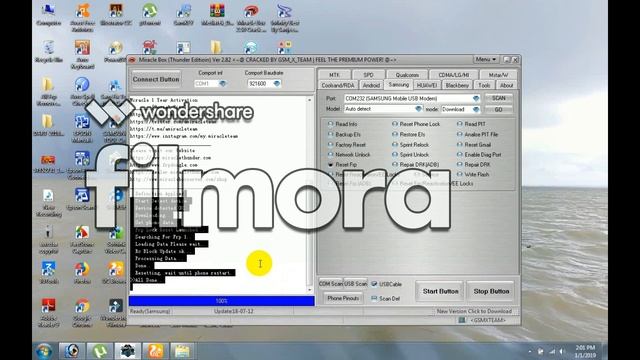Select Network Unlock option
The image size is (640, 360).
[x=349, y=155]
